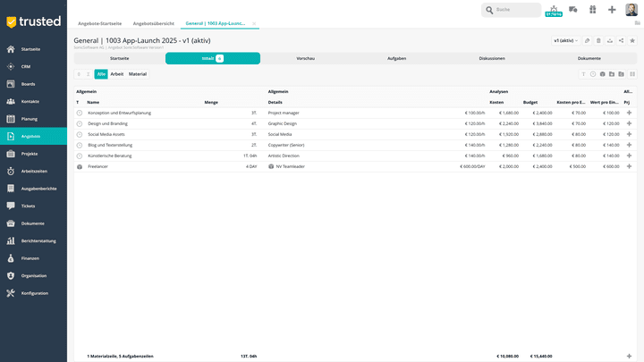Screen dimensions: 644x362
Task: Click the share icon
Action: [x=621, y=40]
